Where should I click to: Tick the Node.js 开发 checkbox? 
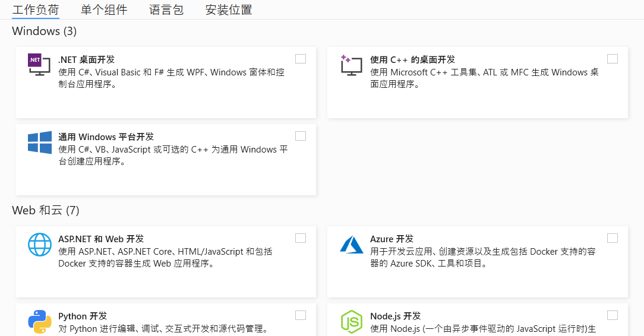point(613,315)
